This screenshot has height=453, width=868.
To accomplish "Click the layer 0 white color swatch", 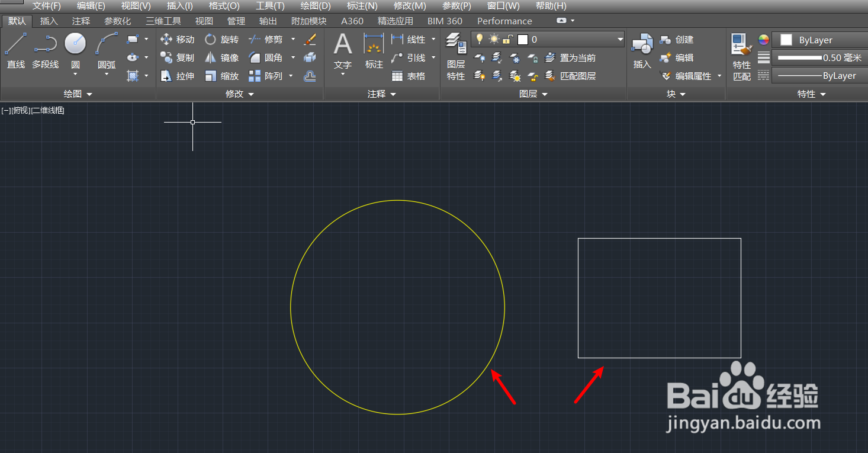I will (x=522, y=40).
